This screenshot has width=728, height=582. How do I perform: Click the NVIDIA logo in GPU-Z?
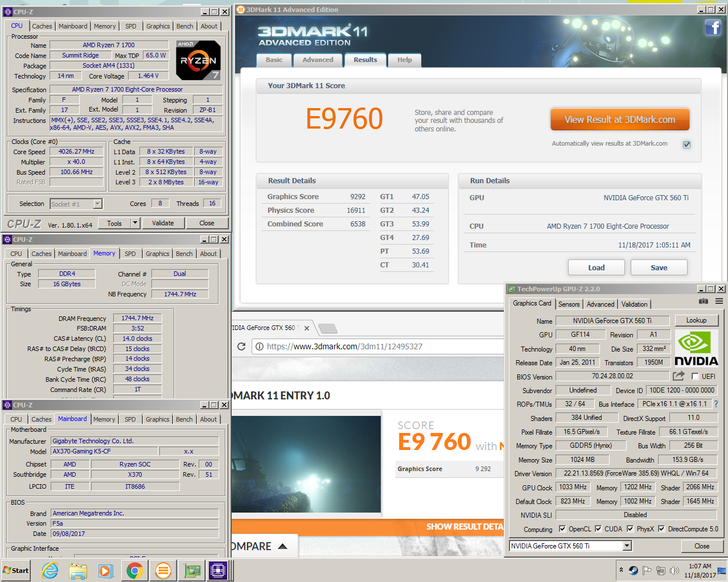[696, 348]
